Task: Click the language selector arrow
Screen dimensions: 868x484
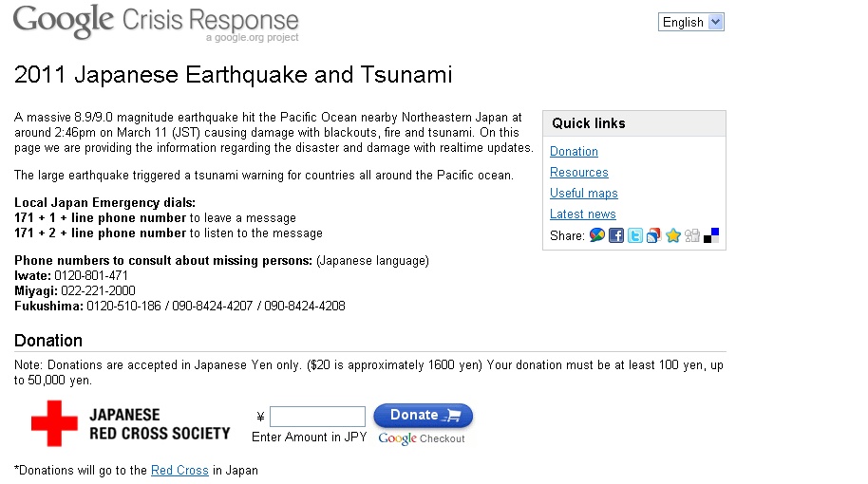Action: pyautogui.click(x=716, y=22)
